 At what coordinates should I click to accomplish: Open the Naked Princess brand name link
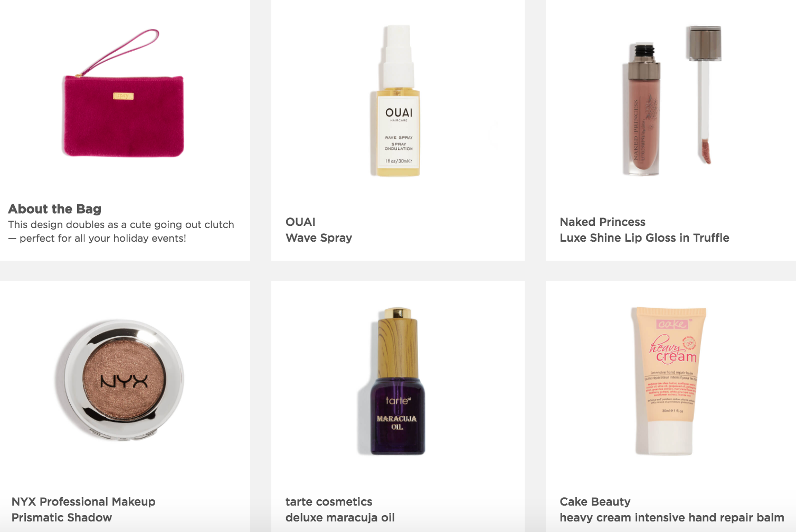tap(602, 222)
